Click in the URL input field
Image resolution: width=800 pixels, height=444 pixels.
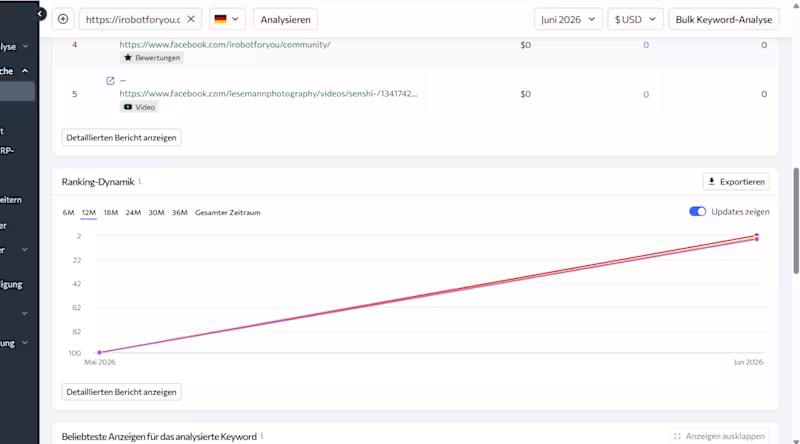[x=133, y=19]
